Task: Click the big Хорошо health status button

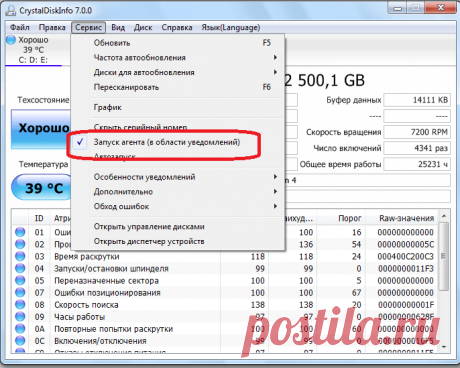Action: coord(41,129)
